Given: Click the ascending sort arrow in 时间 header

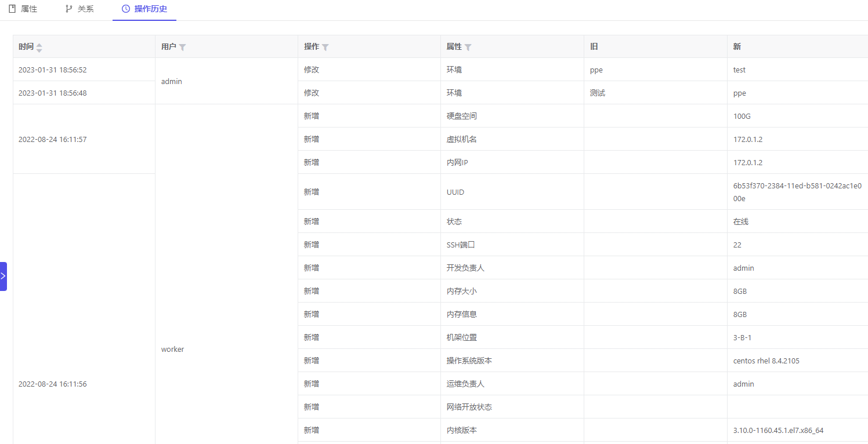Looking at the screenshot, I should [x=39, y=45].
